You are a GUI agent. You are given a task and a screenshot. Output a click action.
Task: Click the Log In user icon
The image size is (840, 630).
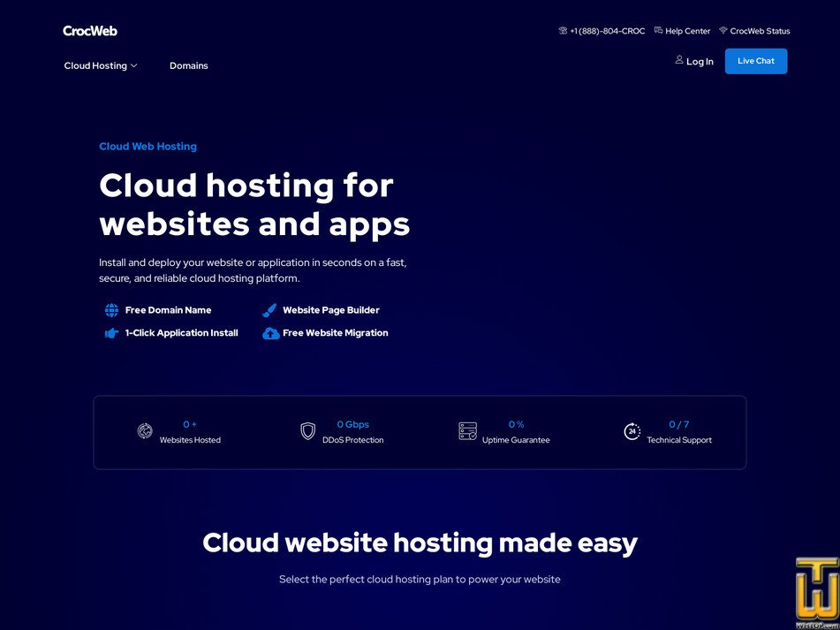[678, 61]
